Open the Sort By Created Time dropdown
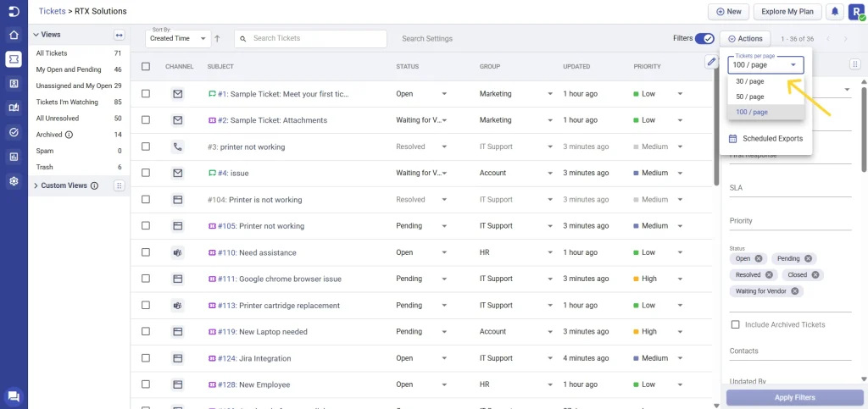This screenshot has height=409, width=868. pyautogui.click(x=178, y=39)
